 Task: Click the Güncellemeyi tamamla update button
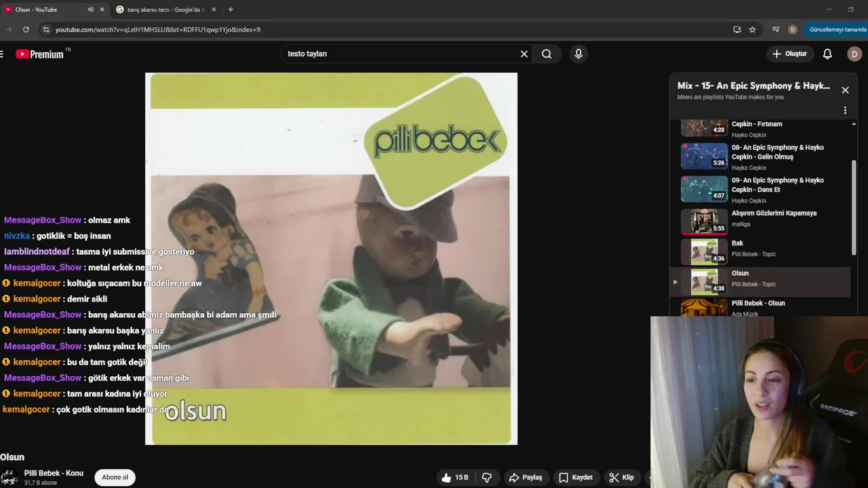point(837,29)
